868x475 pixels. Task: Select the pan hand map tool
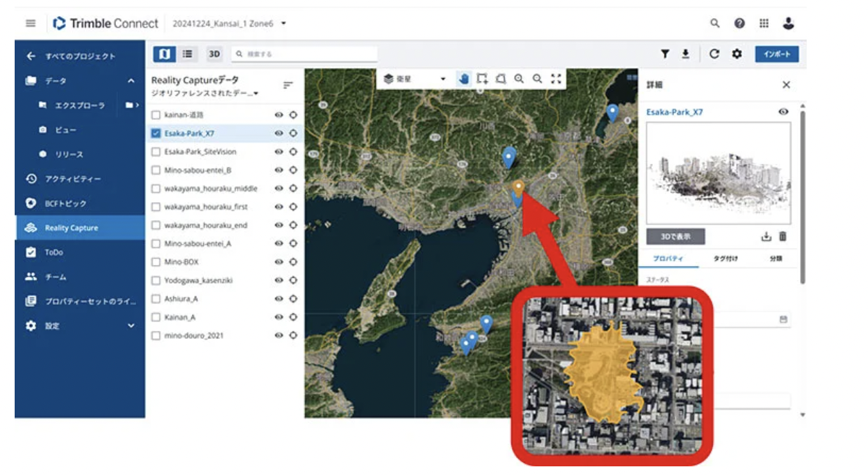464,79
